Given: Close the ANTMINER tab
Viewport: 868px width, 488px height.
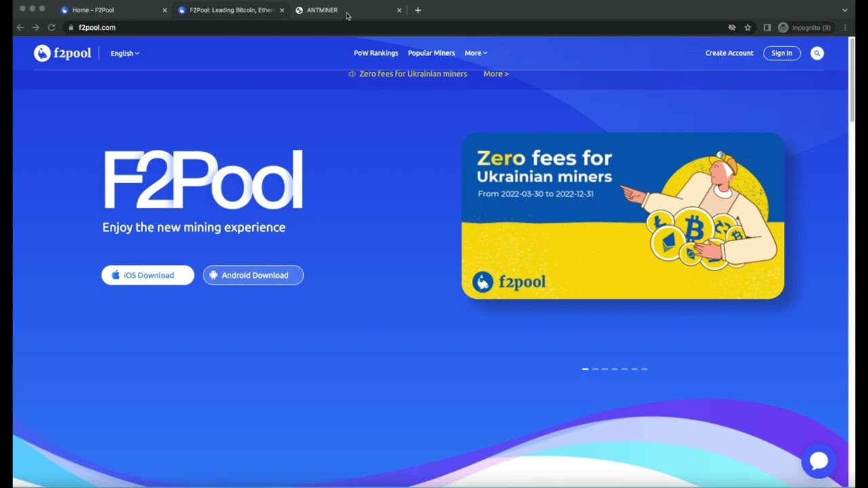Looking at the screenshot, I should pyautogui.click(x=399, y=10).
